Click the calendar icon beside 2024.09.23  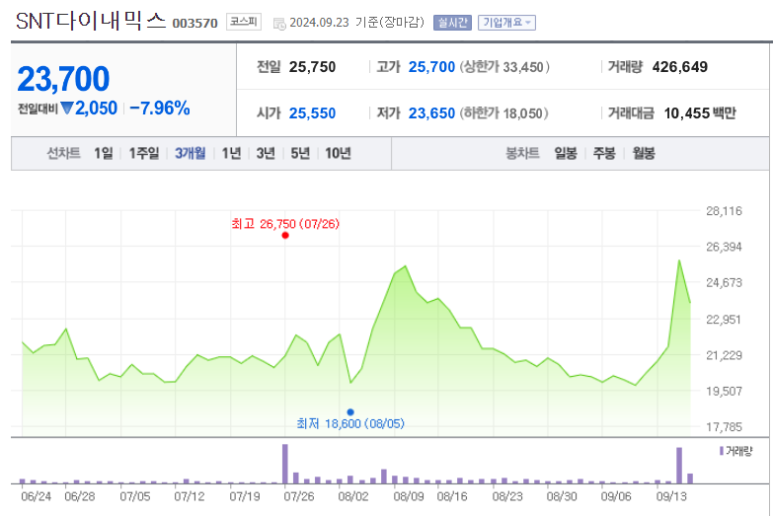tap(279, 24)
